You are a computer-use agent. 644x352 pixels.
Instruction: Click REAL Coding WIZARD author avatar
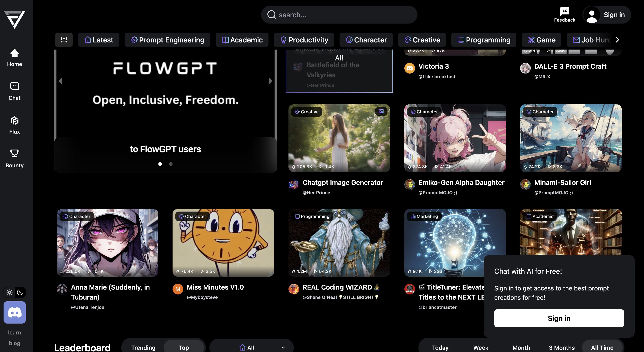pos(294,289)
